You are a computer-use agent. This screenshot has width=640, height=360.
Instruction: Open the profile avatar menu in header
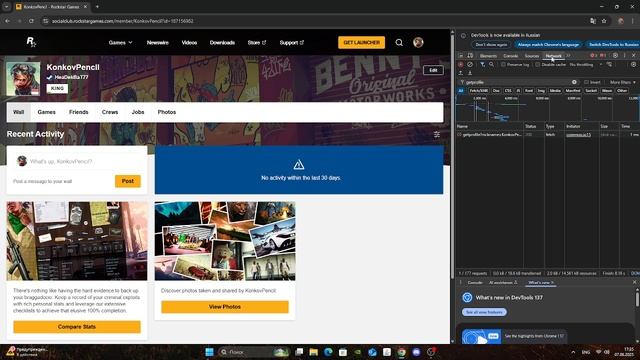click(418, 42)
